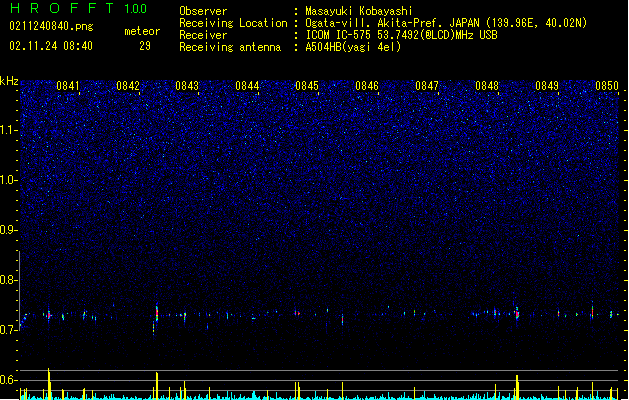This screenshot has width=629, height=400.
Task: Click the 1.1 kHz axis label
Action: click(9, 130)
